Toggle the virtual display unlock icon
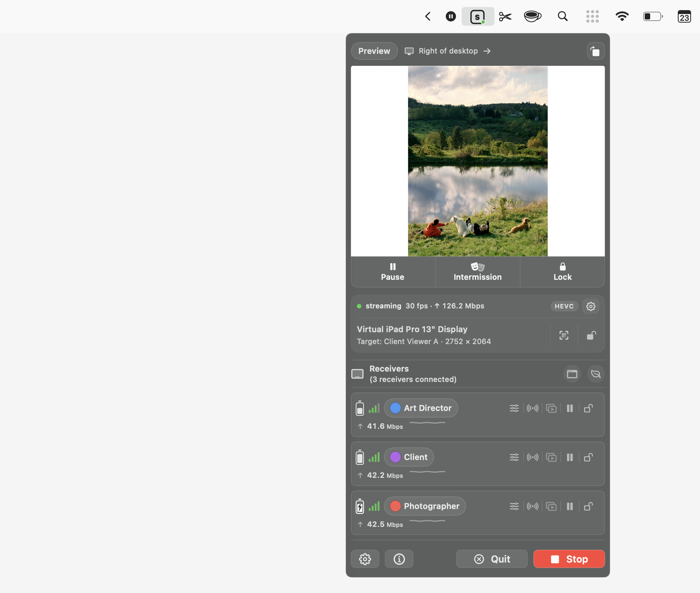The width and height of the screenshot is (700, 593). point(591,335)
